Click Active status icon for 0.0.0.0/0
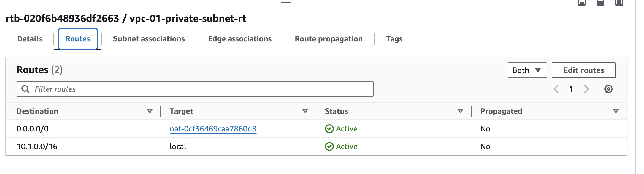Screen dimensions: 644x174 click(329, 129)
